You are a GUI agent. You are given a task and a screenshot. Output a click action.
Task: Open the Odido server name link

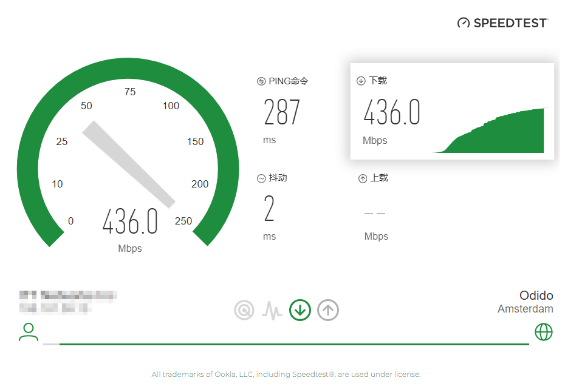coord(536,296)
